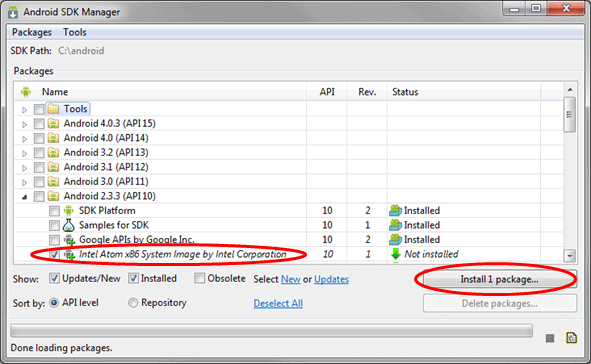Expand the Android 4.0.3 (API 15) node
The image size is (591, 364).
24,124
